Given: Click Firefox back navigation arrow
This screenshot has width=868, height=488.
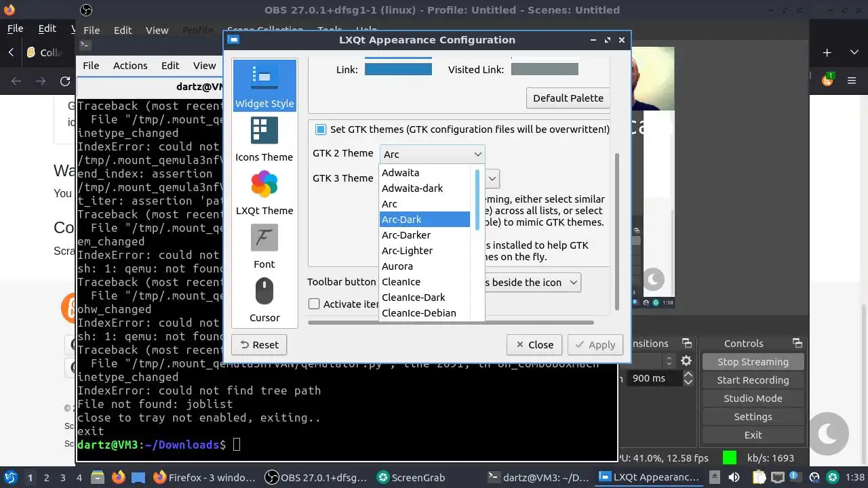Looking at the screenshot, I should [x=17, y=81].
